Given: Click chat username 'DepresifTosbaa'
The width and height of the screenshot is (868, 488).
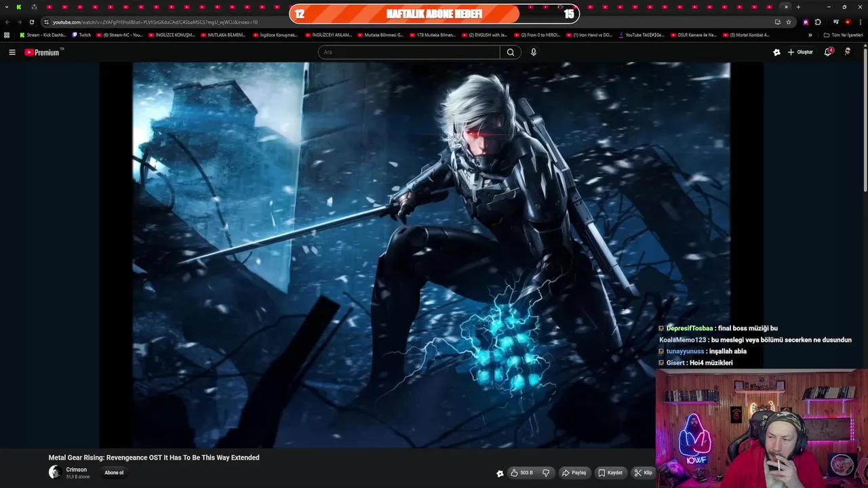Looking at the screenshot, I should click(x=690, y=329).
